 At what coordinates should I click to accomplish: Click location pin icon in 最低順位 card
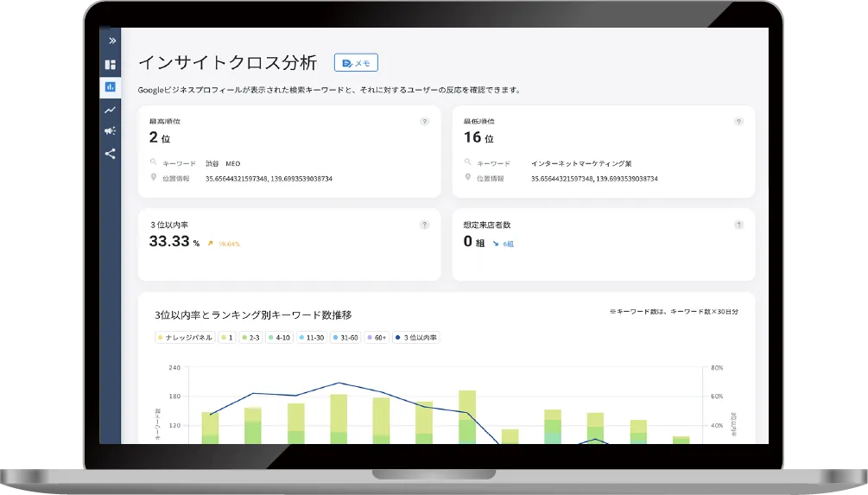(468, 177)
